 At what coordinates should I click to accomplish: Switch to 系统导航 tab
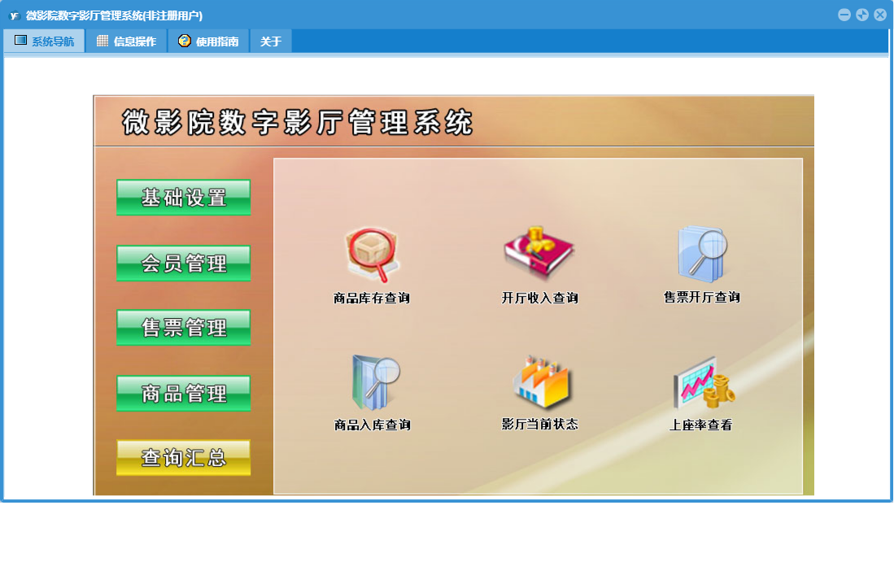45,41
